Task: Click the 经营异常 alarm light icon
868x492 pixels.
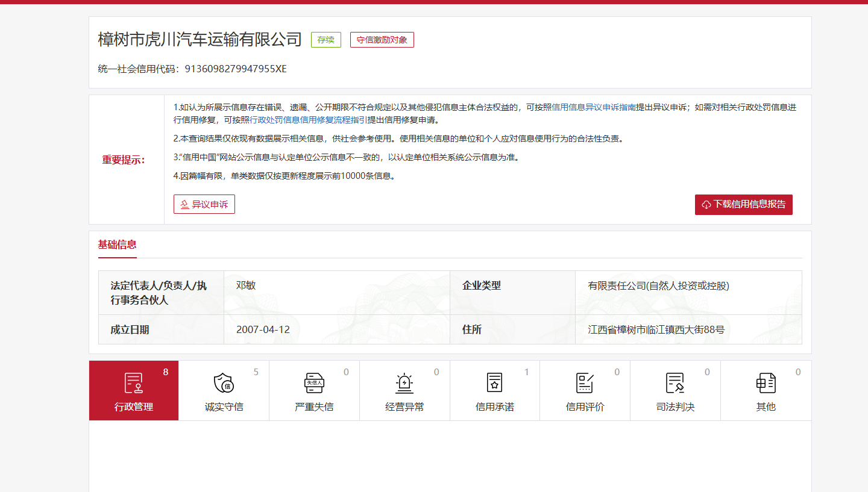Action: 404,383
